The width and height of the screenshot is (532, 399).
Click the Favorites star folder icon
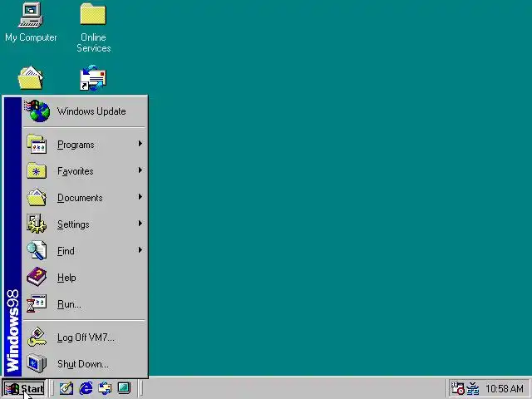[37, 170]
